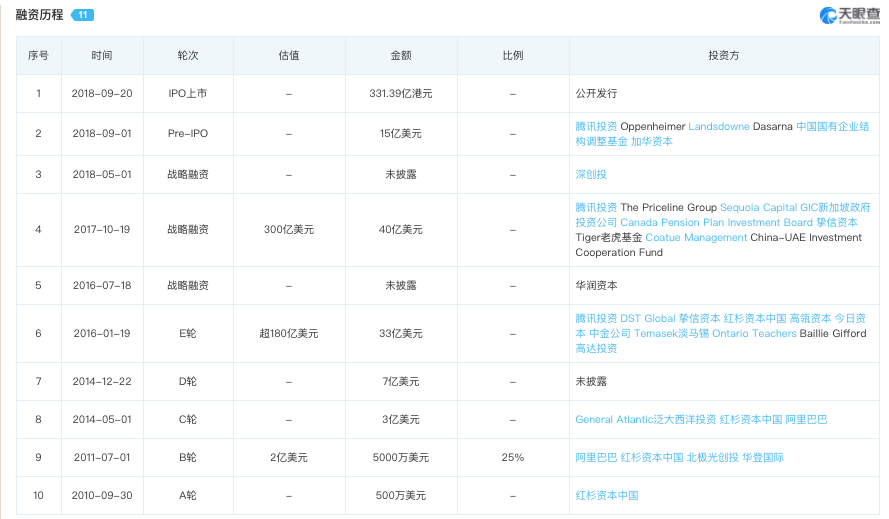This screenshot has width=889, height=519.
Task: Open the 加华资本 investor link
Action: (651, 141)
